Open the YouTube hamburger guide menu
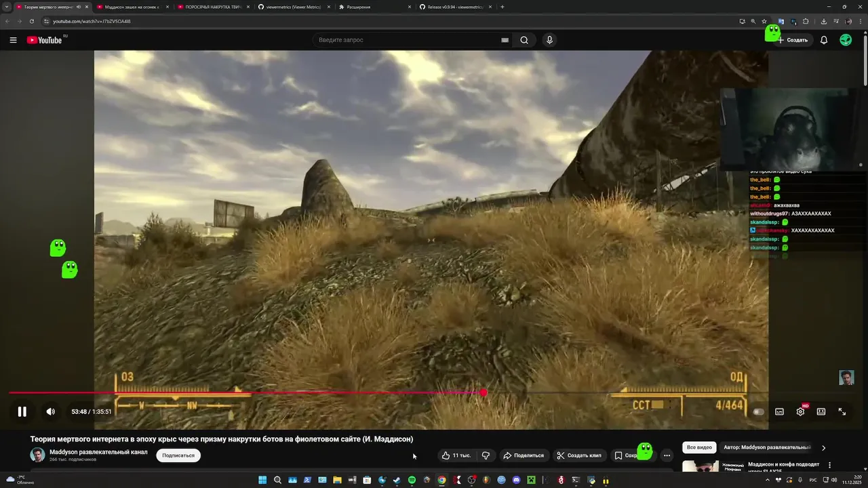The image size is (868, 488). (13, 40)
